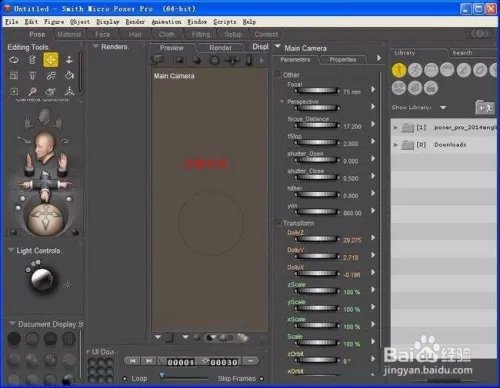The width and height of the screenshot is (500, 388).
Task: Click the end frame 00030 field
Action: coord(224,362)
